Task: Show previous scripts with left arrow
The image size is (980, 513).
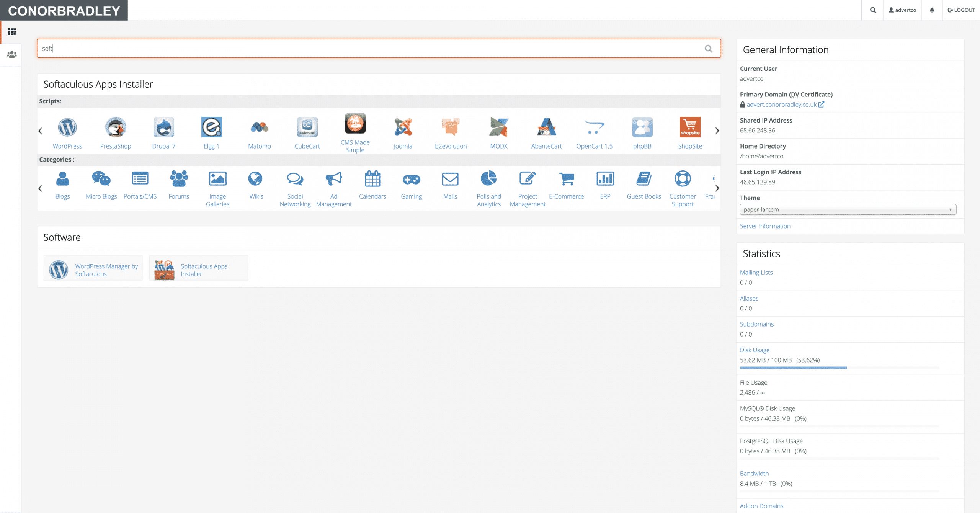Action: [x=40, y=131]
